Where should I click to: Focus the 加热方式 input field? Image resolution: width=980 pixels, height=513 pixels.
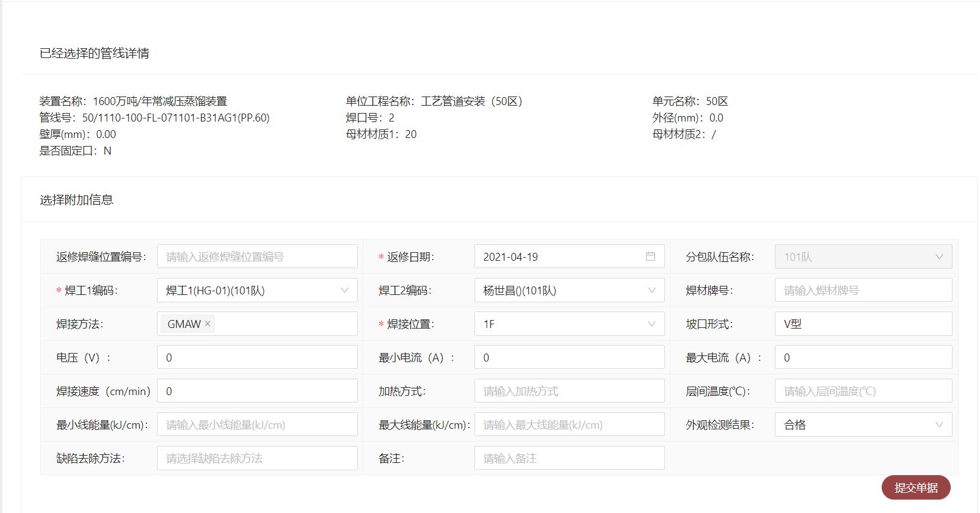(x=569, y=391)
